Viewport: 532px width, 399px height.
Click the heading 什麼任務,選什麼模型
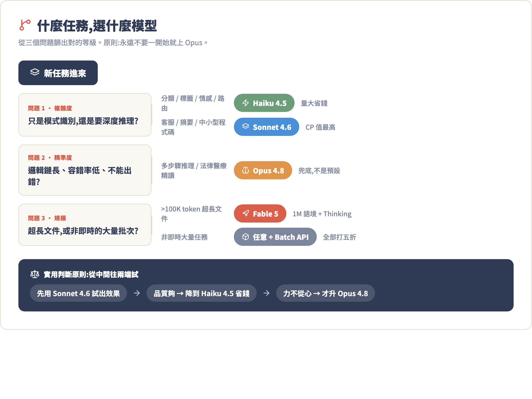click(x=97, y=26)
